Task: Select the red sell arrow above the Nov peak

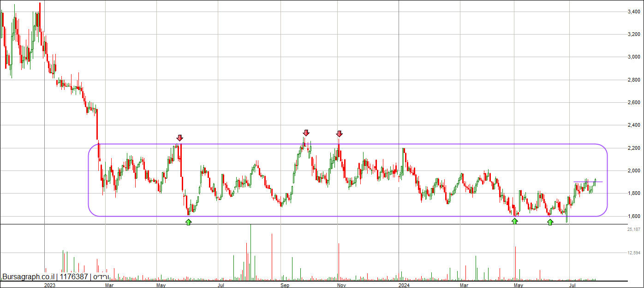Action: point(340,134)
